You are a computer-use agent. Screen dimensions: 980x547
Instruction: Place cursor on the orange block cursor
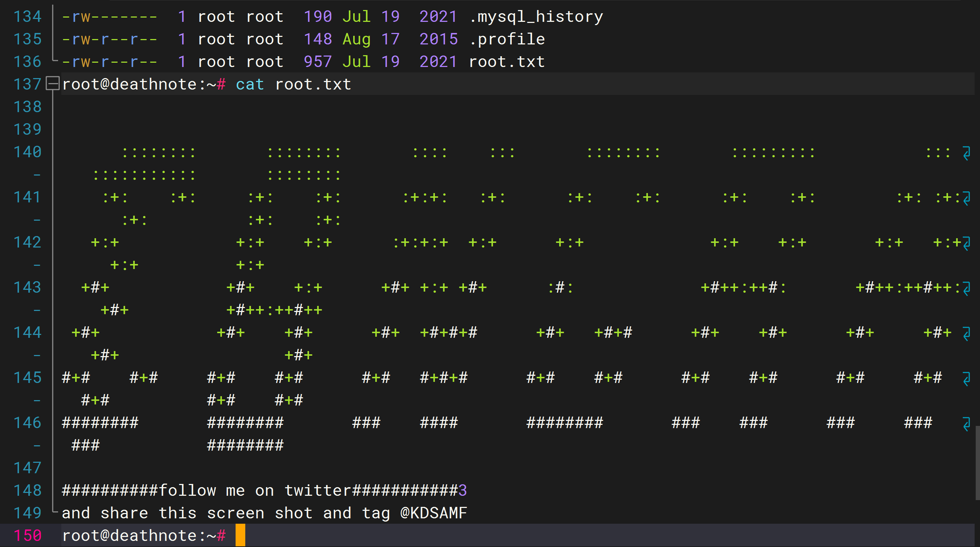(x=241, y=535)
